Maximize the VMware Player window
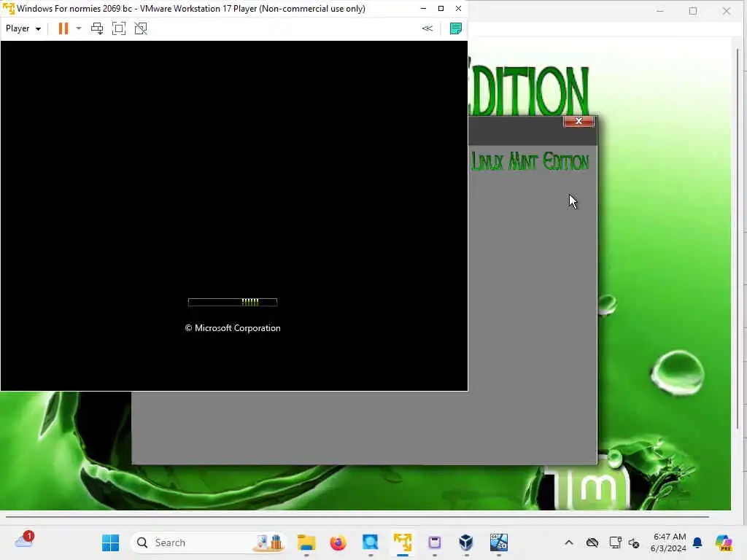This screenshot has height=560, width=747. pos(441,9)
